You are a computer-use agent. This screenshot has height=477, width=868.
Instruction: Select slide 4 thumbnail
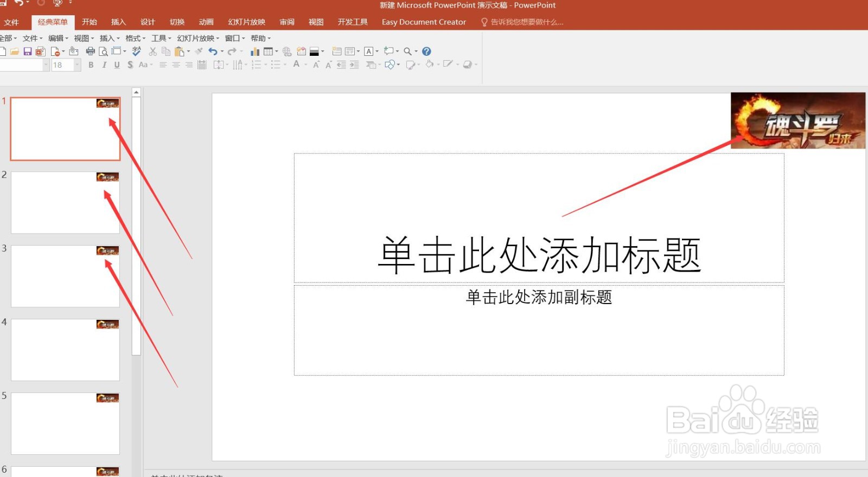click(x=65, y=350)
